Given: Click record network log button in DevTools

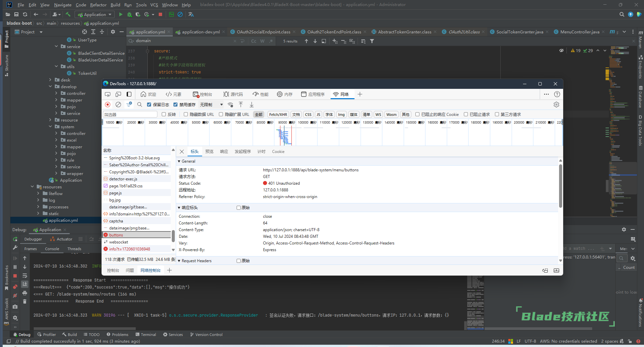Looking at the screenshot, I should 108,105.
